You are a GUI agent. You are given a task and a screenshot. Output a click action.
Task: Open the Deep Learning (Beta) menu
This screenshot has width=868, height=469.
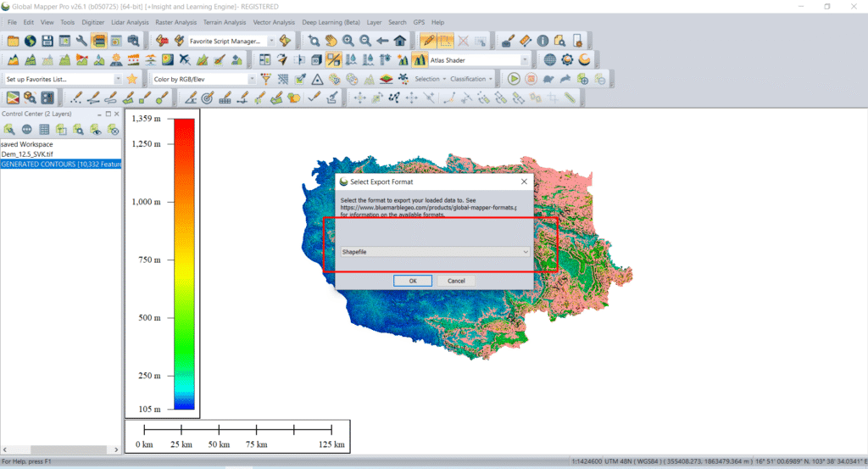click(x=331, y=22)
